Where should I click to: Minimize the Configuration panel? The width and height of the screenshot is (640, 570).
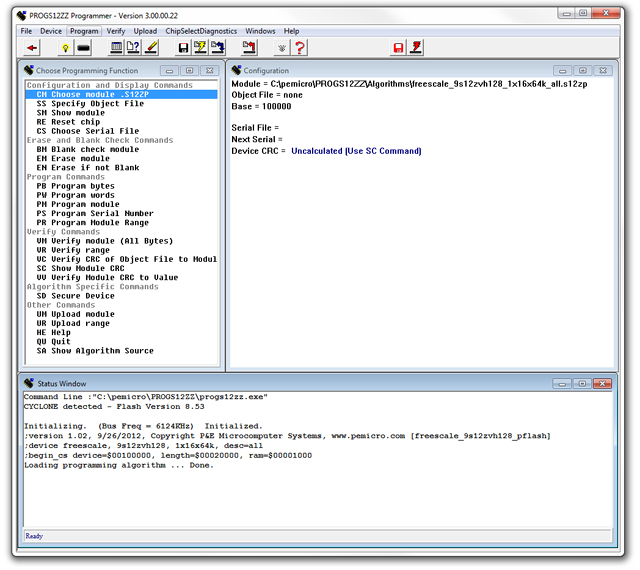(x=562, y=71)
